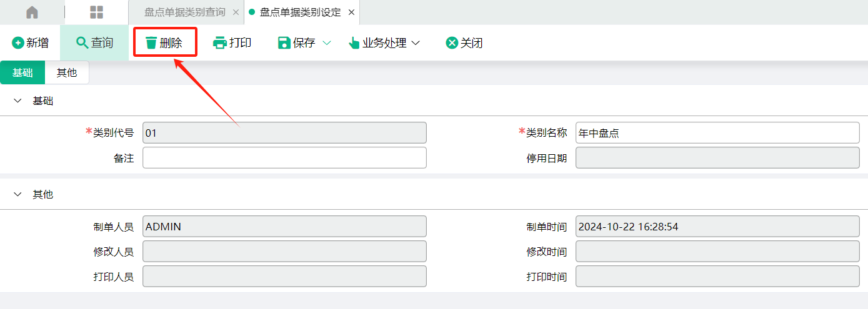868x309 pixels.
Task: Click the 停用日期 field
Action: [x=717, y=157]
